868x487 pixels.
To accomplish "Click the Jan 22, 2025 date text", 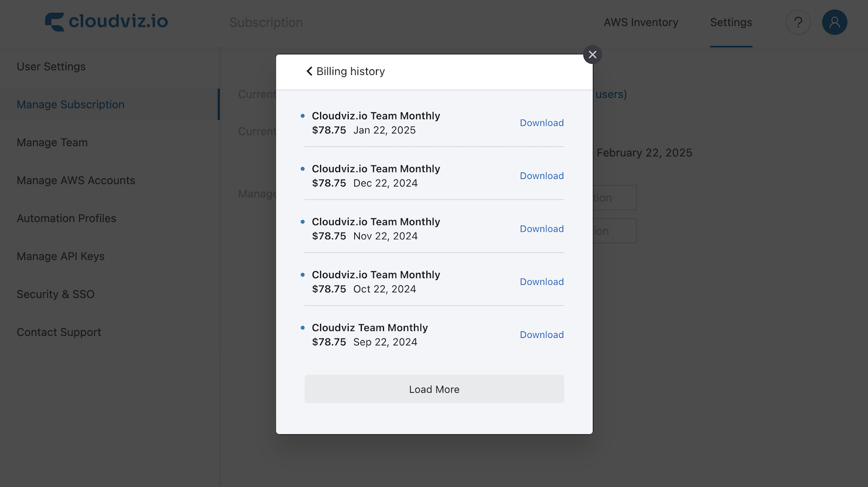I will (x=385, y=130).
